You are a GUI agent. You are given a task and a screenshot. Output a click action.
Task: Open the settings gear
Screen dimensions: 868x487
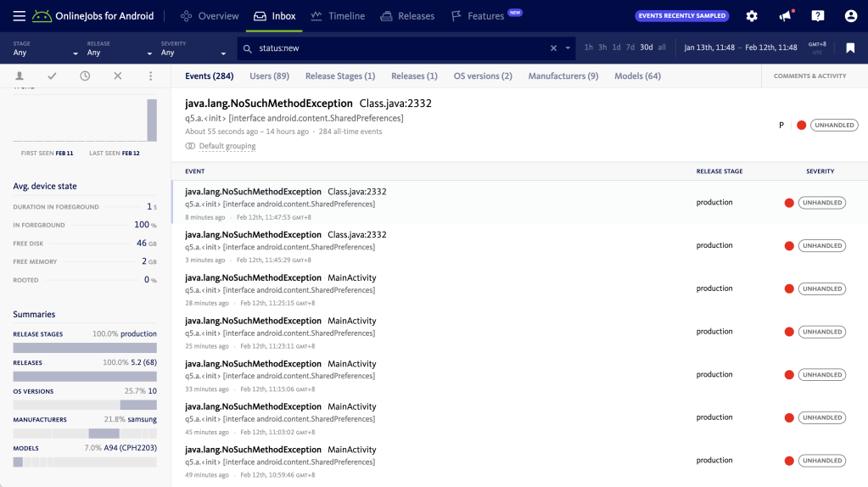[x=752, y=16]
